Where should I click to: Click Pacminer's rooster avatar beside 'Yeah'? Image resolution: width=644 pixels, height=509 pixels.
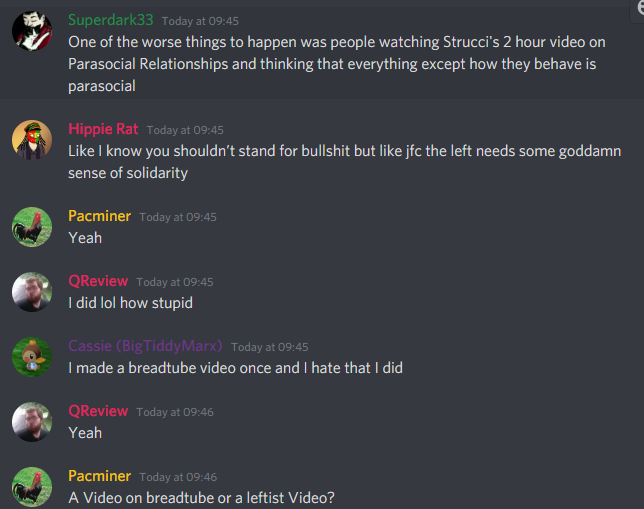click(32, 227)
